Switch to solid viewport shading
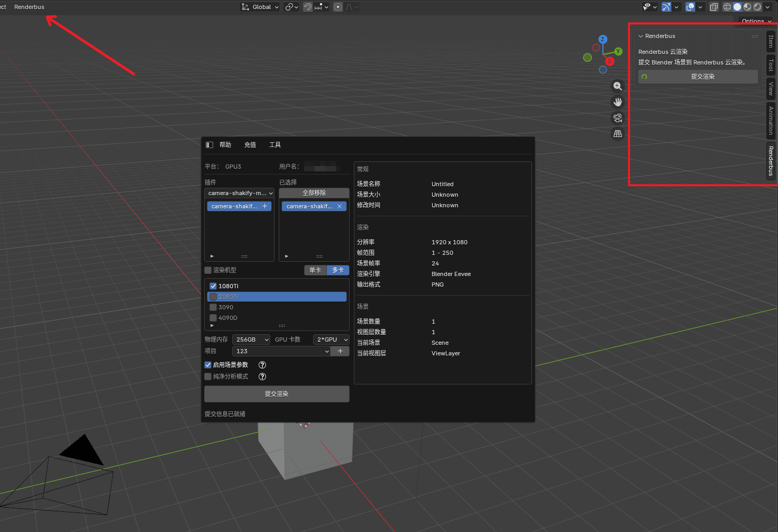 [x=737, y=7]
